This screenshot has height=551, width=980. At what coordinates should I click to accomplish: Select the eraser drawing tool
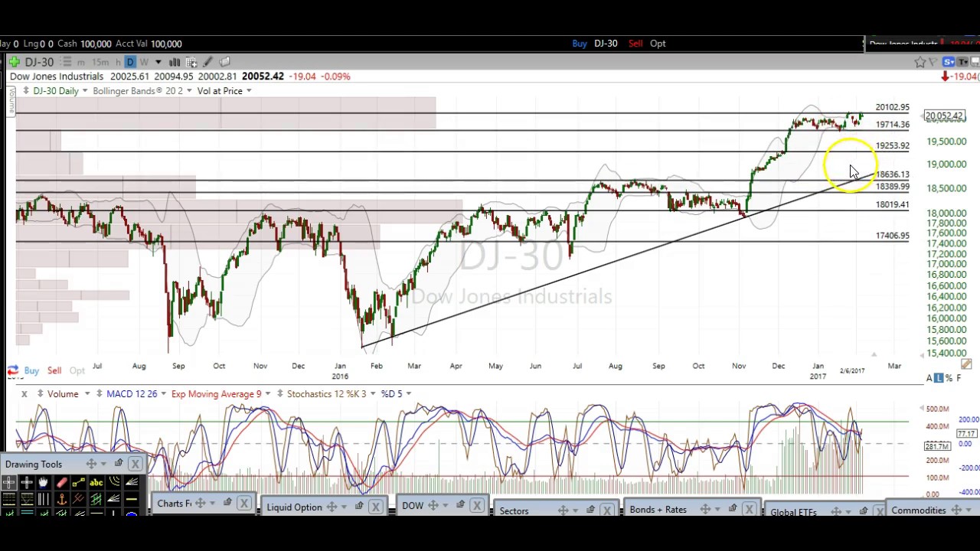tap(61, 482)
